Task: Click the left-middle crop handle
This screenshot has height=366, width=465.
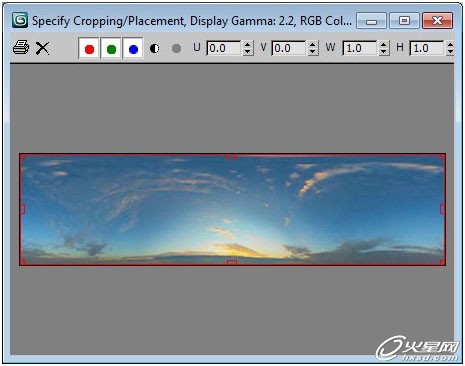Action: click(x=23, y=209)
